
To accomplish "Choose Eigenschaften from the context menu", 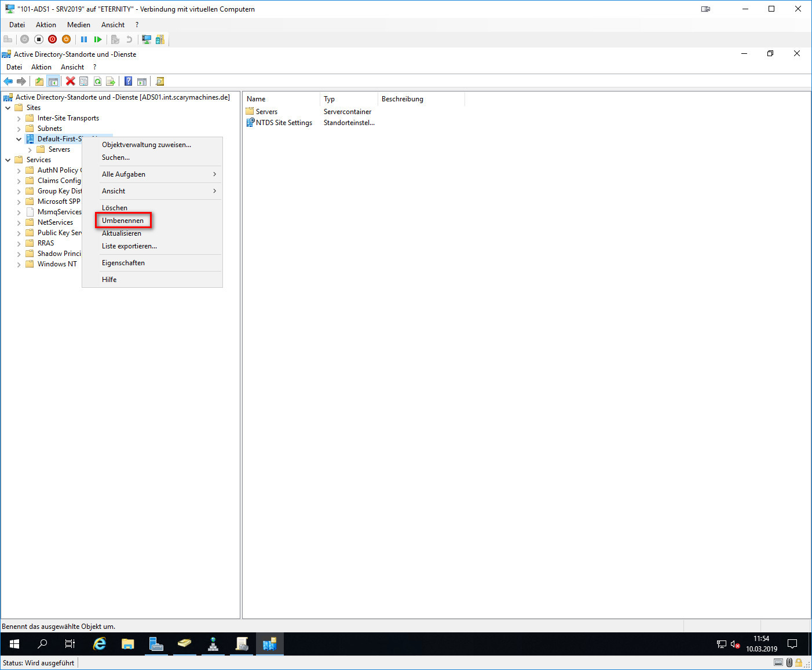I will coord(123,263).
